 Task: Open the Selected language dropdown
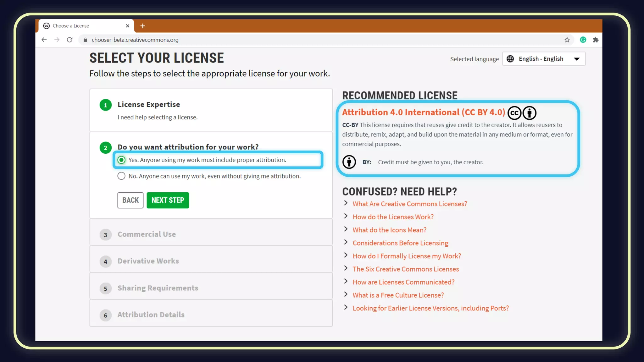[544, 59]
